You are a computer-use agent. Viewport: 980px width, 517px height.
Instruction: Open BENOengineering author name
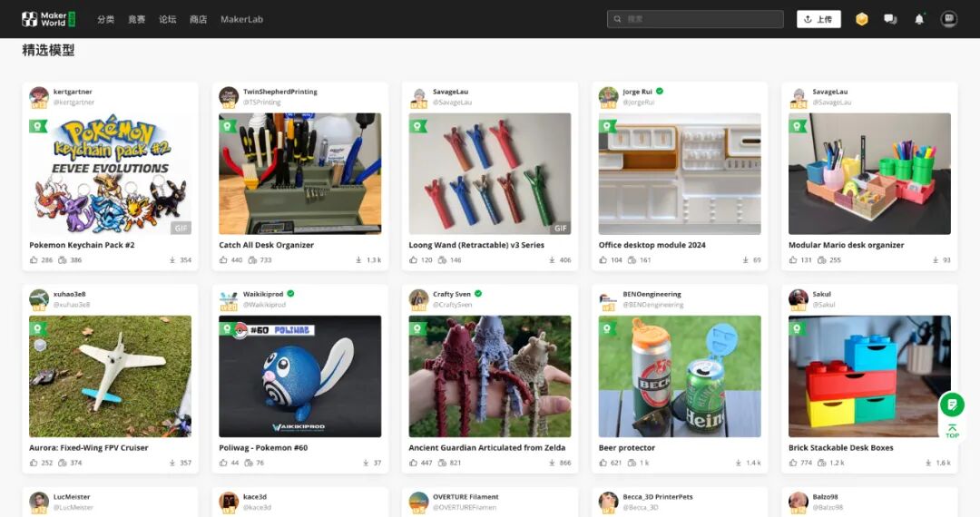coord(652,294)
